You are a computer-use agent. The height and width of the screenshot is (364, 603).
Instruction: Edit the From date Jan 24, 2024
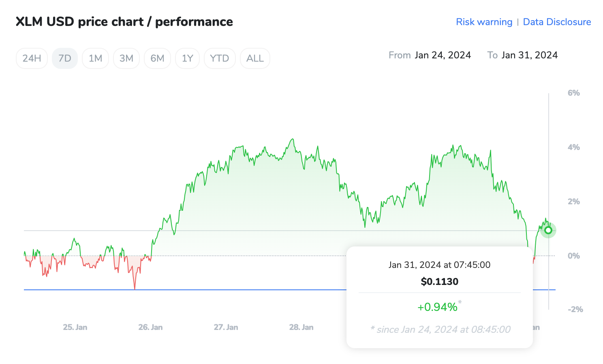[443, 55]
